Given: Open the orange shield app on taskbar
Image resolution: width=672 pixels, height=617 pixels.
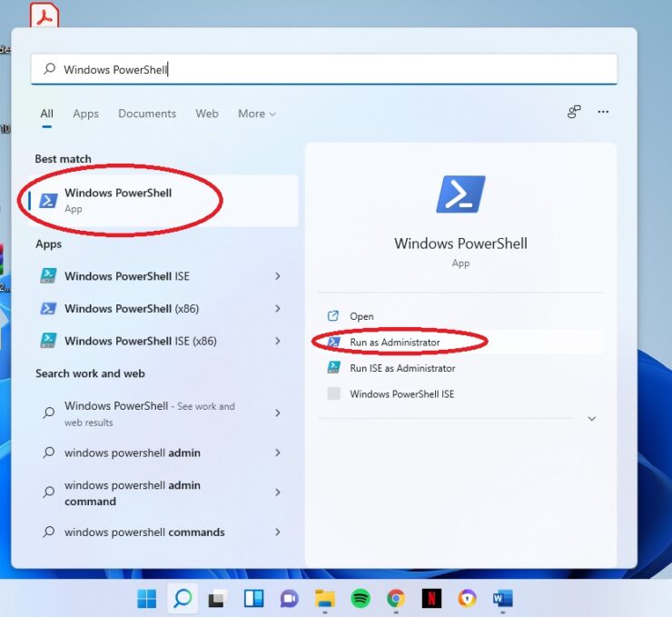Looking at the screenshot, I should point(467,599).
